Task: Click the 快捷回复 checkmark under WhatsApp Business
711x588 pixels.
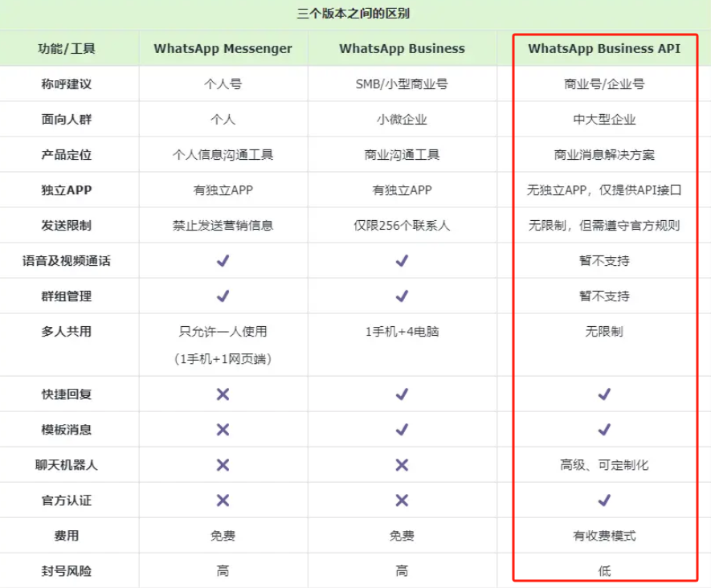Action: (402, 394)
